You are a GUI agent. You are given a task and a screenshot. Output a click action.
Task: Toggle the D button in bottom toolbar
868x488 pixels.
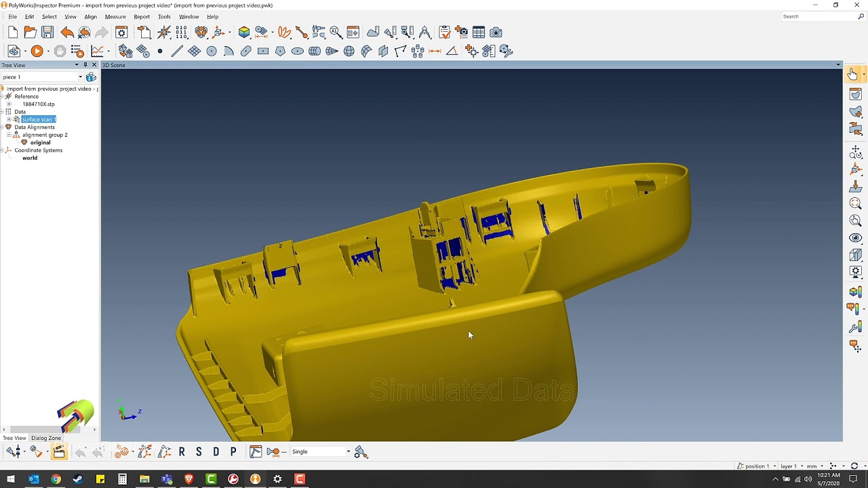(x=216, y=451)
